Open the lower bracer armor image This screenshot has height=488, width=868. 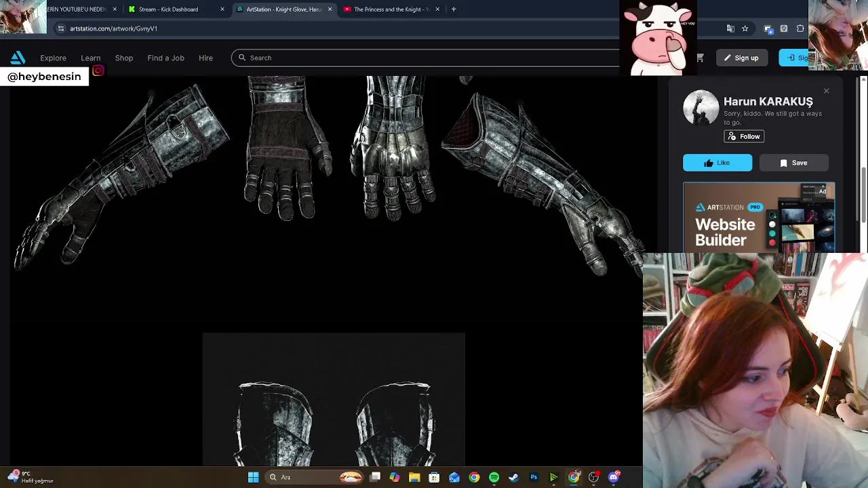click(334, 400)
